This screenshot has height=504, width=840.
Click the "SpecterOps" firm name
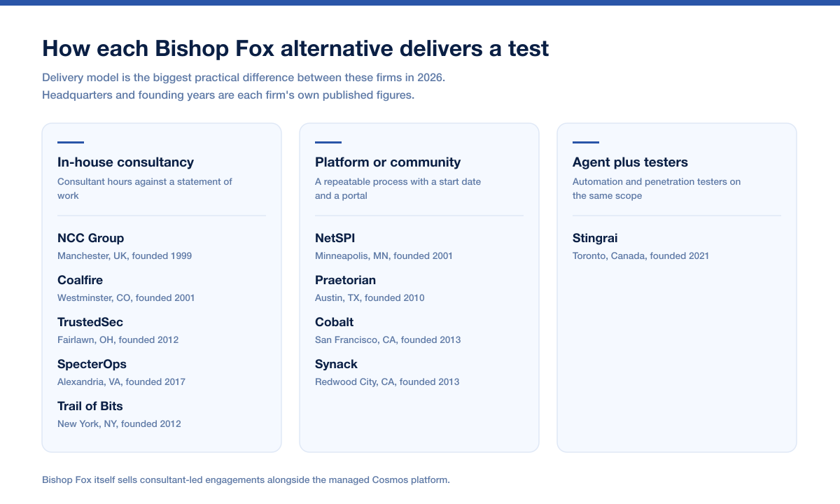coord(92,364)
